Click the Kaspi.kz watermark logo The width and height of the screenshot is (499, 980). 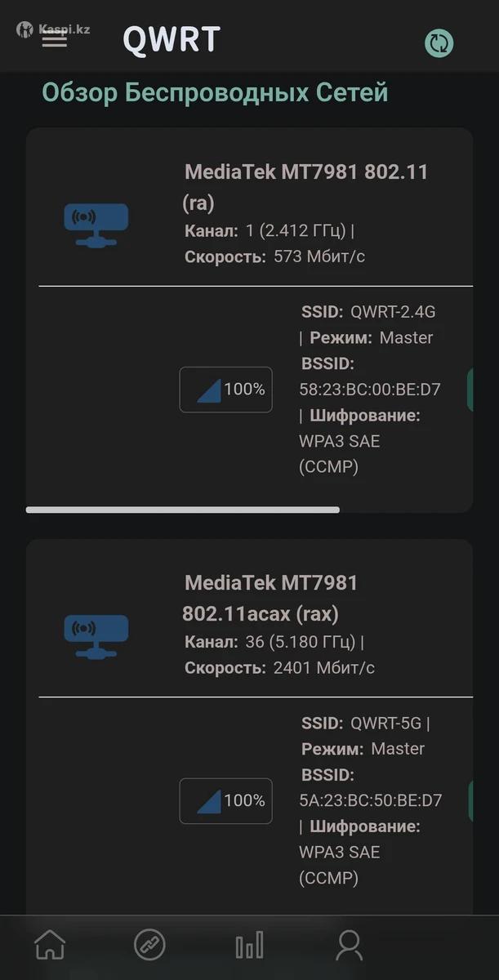54,29
